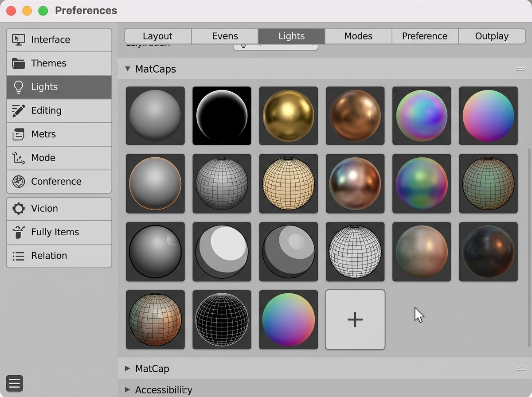Image resolution: width=532 pixels, height=397 pixels.
Task: Click the Editing pencil icon
Action: [19, 110]
